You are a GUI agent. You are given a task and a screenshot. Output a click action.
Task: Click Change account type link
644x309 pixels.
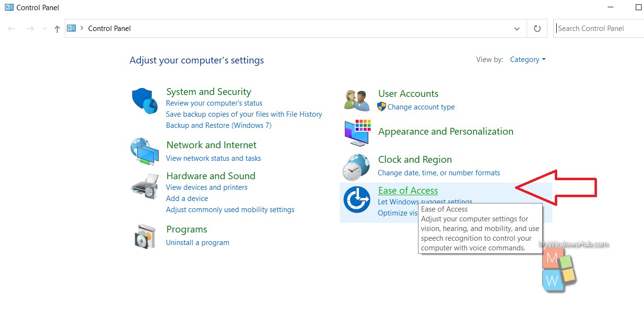click(421, 107)
